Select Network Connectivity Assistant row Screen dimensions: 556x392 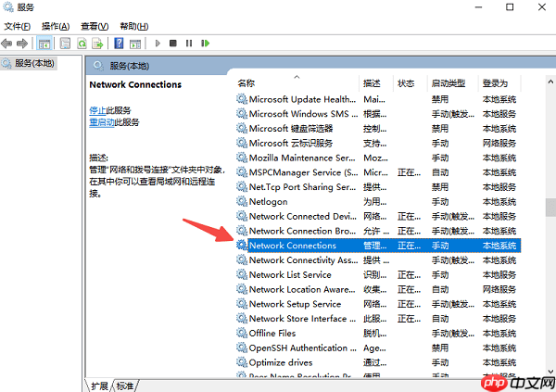(378, 260)
